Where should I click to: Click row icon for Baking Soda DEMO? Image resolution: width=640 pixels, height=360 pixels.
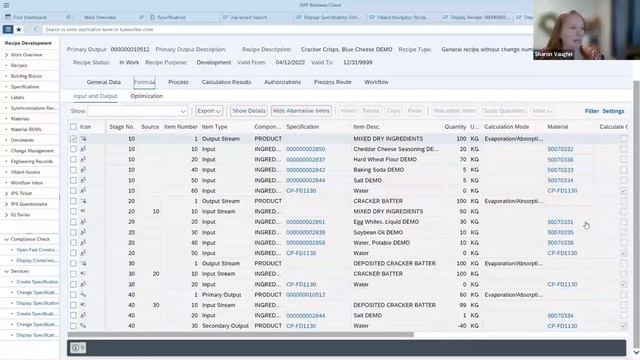tap(83, 170)
